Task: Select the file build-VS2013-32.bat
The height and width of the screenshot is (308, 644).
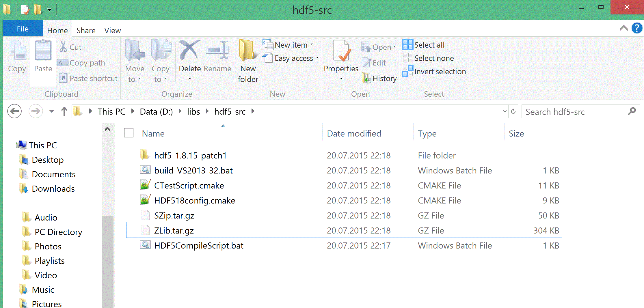Action: tap(193, 171)
